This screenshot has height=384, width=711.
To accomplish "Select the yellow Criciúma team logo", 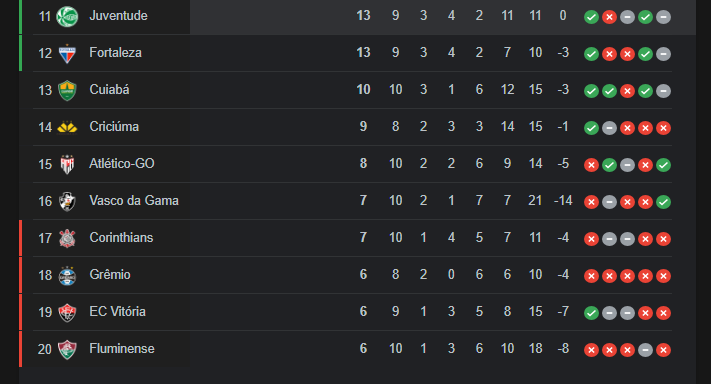I will (x=67, y=128).
